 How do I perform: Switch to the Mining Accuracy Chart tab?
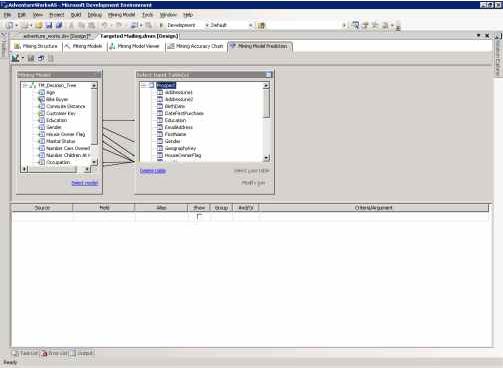tap(196, 46)
